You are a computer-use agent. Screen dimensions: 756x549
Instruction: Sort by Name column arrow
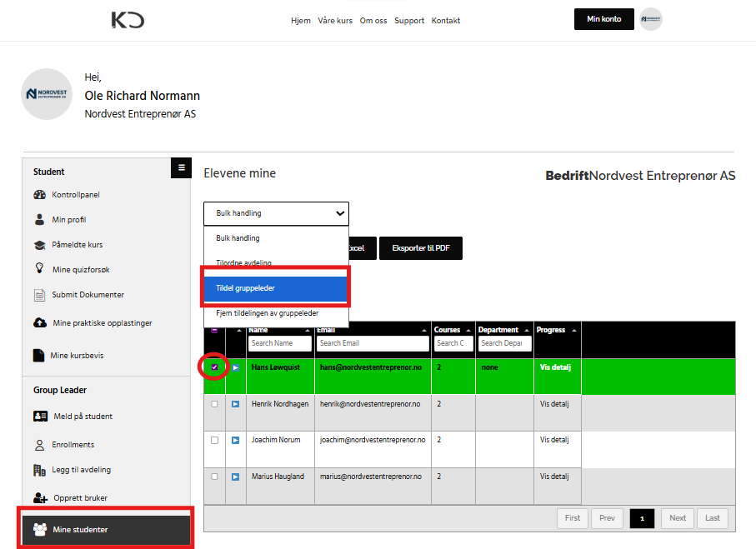pos(308,330)
